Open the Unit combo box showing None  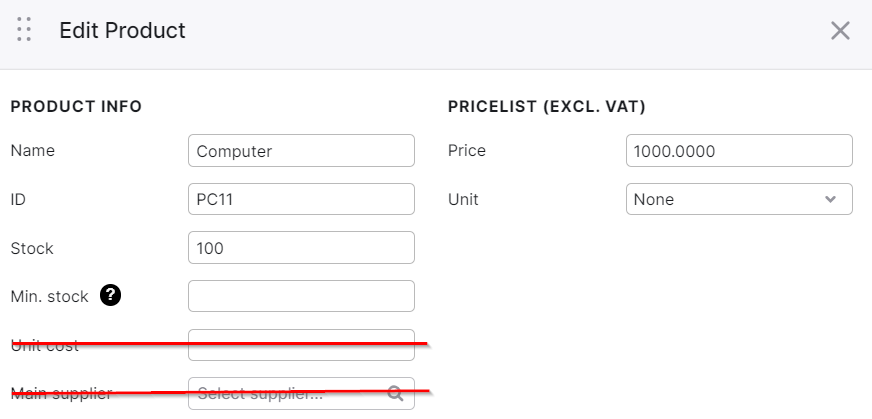739,199
